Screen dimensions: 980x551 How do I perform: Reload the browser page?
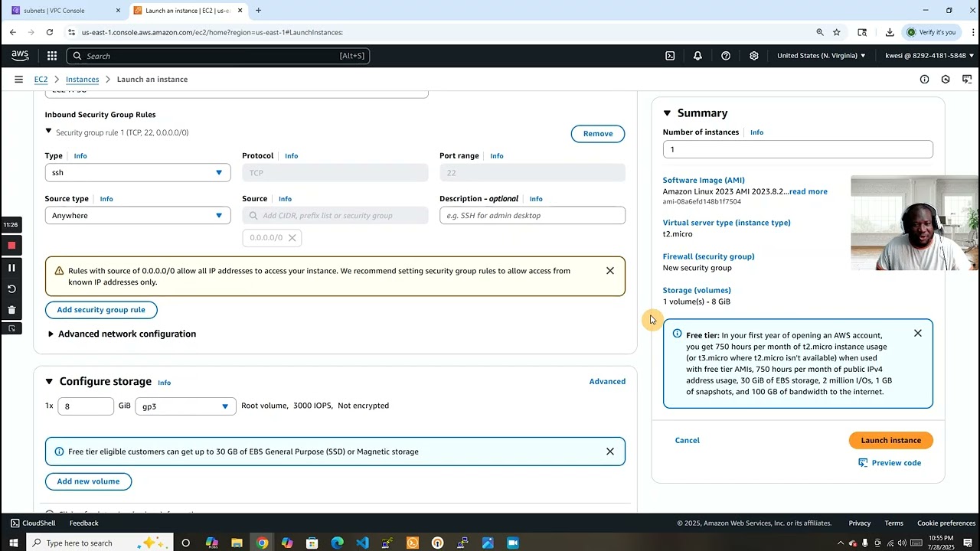coord(50,32)
